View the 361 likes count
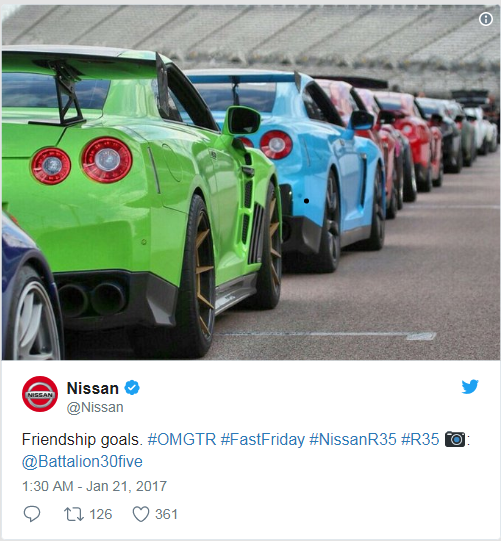Viewport: 501px width, 541px height. point(166,514)
